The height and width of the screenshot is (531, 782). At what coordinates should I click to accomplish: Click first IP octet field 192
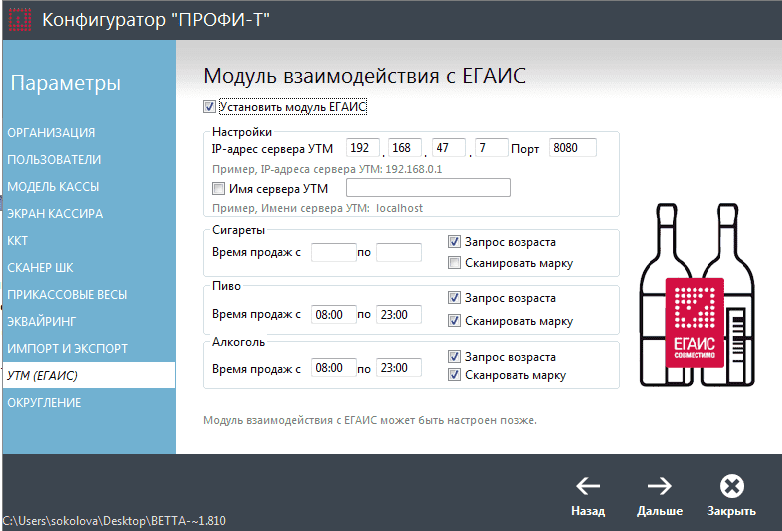[363, 148]
